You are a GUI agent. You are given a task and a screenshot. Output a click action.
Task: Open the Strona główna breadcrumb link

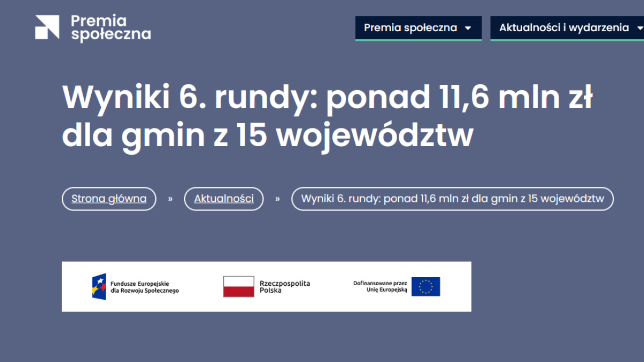[x=109, y=199]
